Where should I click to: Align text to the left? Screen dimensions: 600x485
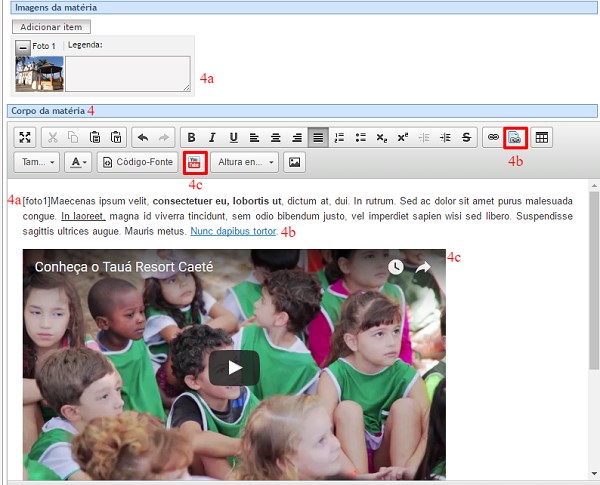[254, 137]
